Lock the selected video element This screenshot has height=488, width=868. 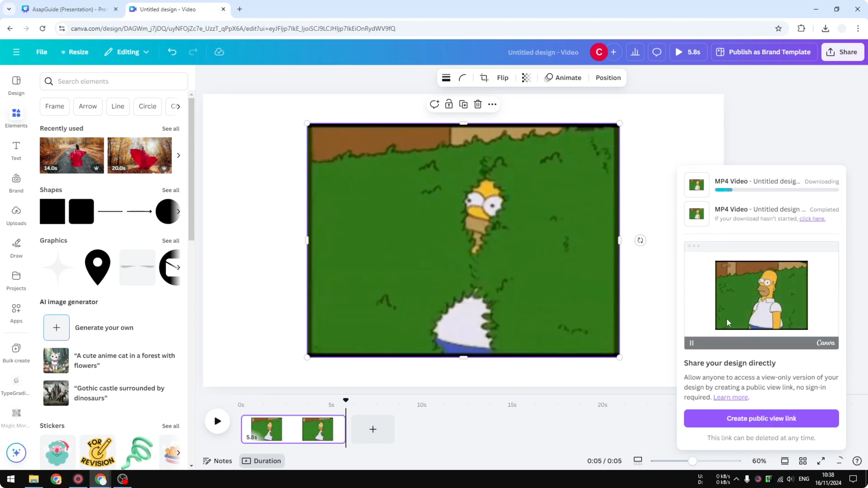click(x=449, y=104)
